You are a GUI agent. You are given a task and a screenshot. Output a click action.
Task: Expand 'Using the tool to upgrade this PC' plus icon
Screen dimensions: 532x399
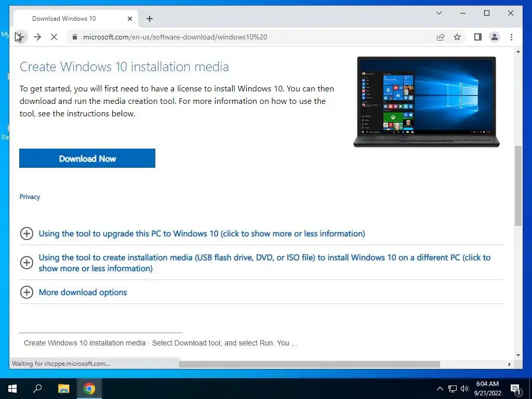(x=26, y=233)
